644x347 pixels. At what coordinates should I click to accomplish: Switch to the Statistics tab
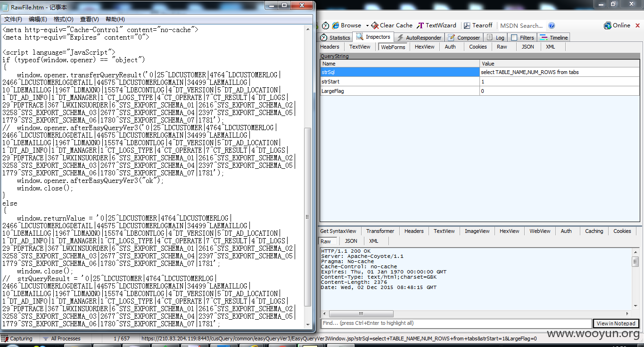pyautogui.click(x=335, y=38)
